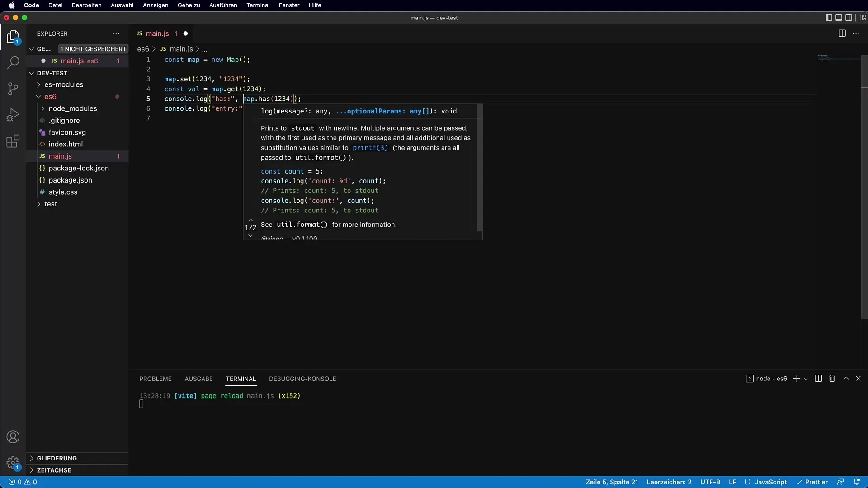The height and width of the screenshot is (488, 868).
Task: Open the Accounts menu icon
Action: click(x=13, y=437)
